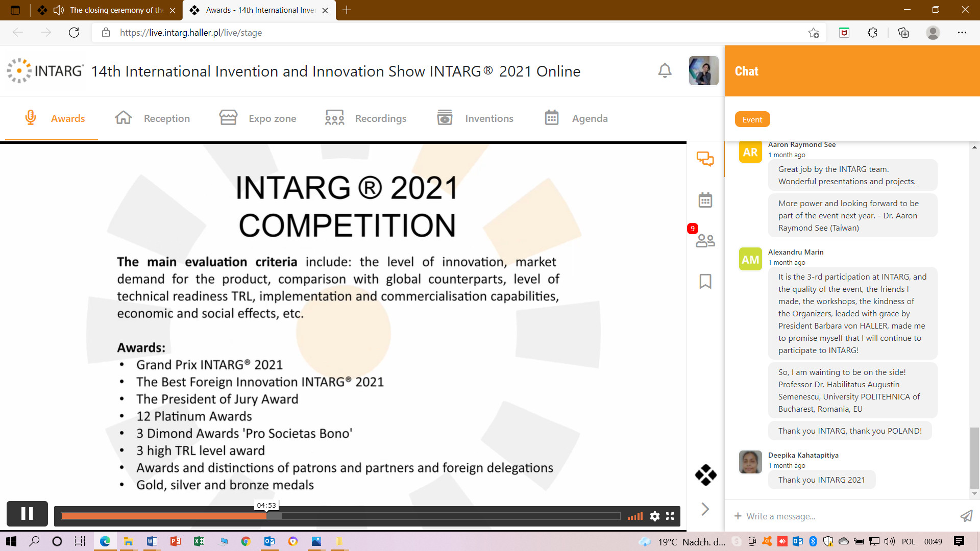This screenshot has width=980, height=551.
Task: Select the Event chat button
Action: 752,119
